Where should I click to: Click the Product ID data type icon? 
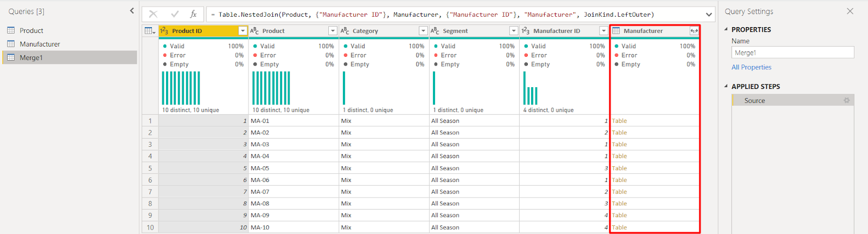click(164, 31)
